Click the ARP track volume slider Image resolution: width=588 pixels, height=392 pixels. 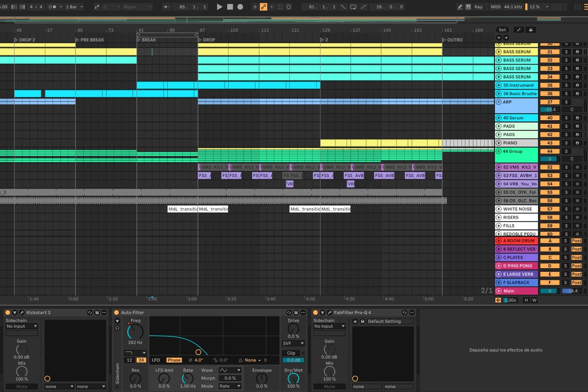[x=550, y=109]
